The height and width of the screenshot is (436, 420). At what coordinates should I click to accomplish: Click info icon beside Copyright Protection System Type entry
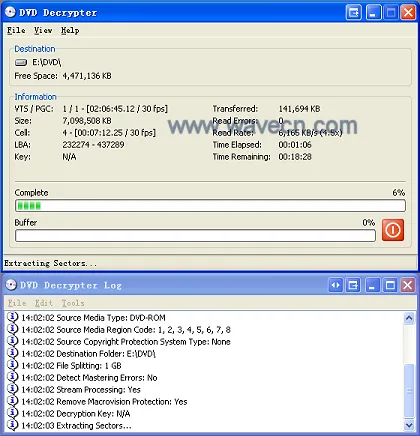12,341
